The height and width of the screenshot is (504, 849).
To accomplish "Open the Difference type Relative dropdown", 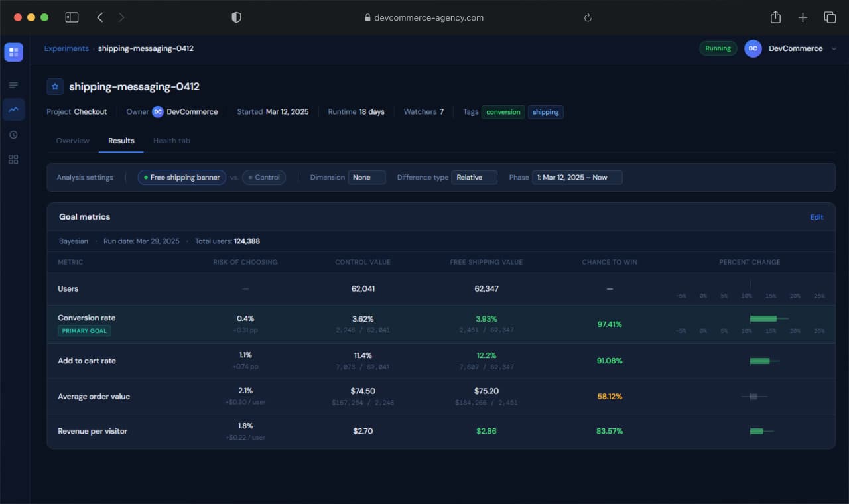I will point(474,178).
